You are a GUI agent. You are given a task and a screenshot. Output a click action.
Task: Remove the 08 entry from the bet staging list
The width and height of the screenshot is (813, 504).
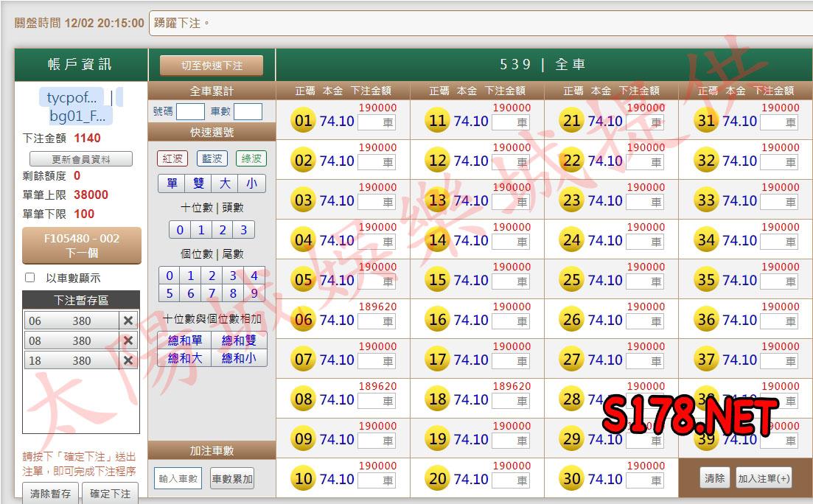tap(128, 340)
